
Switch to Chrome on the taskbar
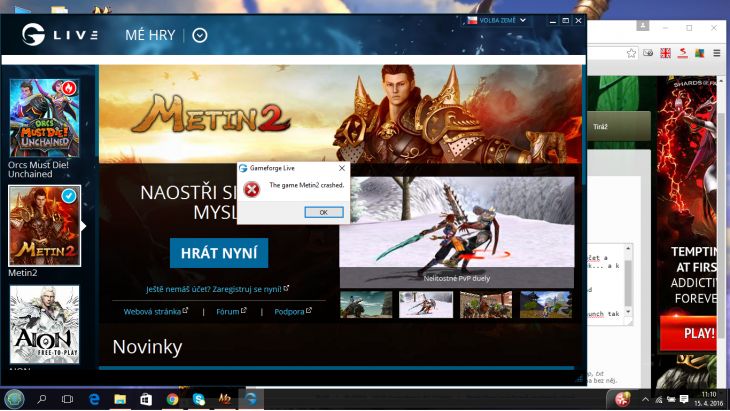[172, 399]
